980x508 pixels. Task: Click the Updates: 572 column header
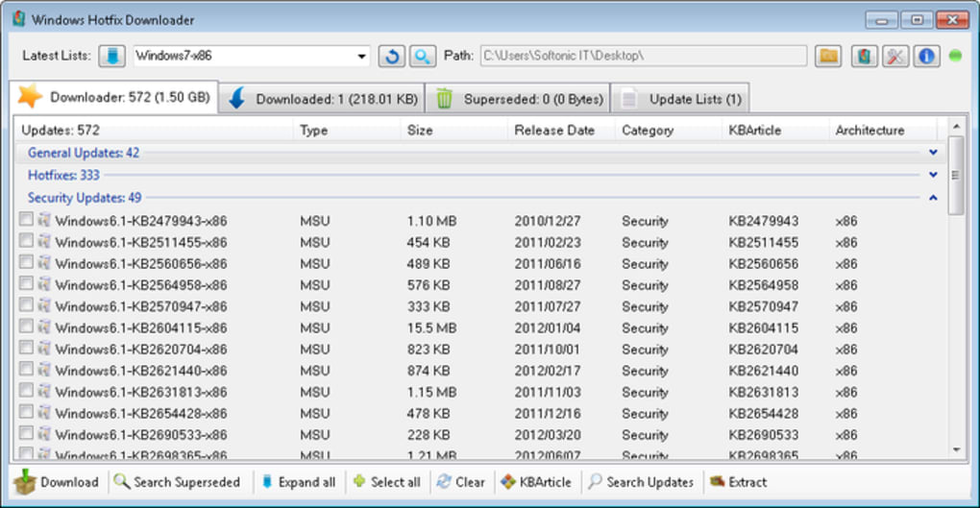(154, 130)
